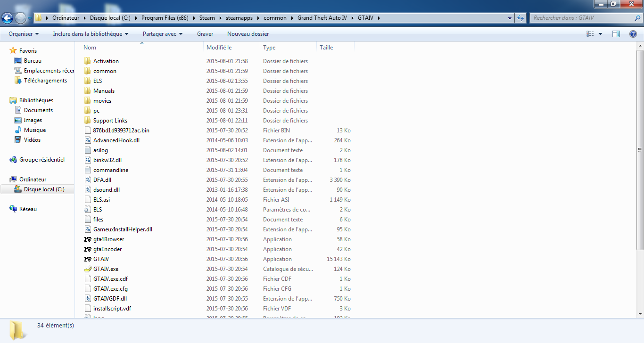Select the AdvancedHook.dll file icon
Viewport: 644px width, 343px height.
[87, 140]
